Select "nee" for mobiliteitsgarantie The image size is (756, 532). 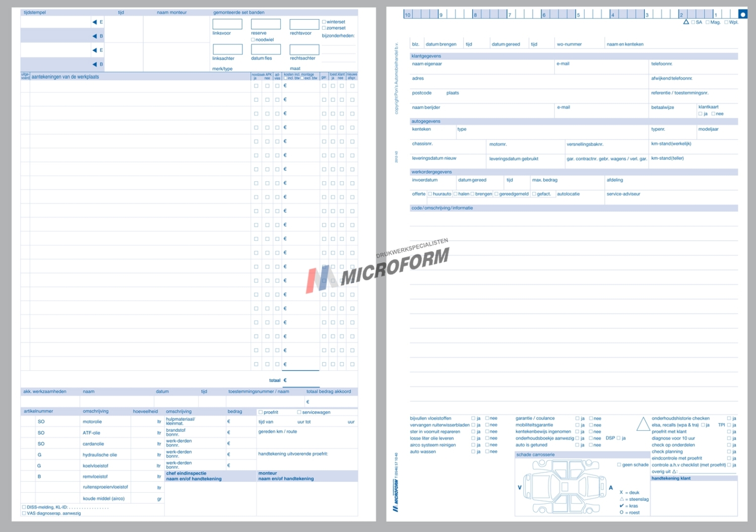pyautogui.click(x=591, y=425)
